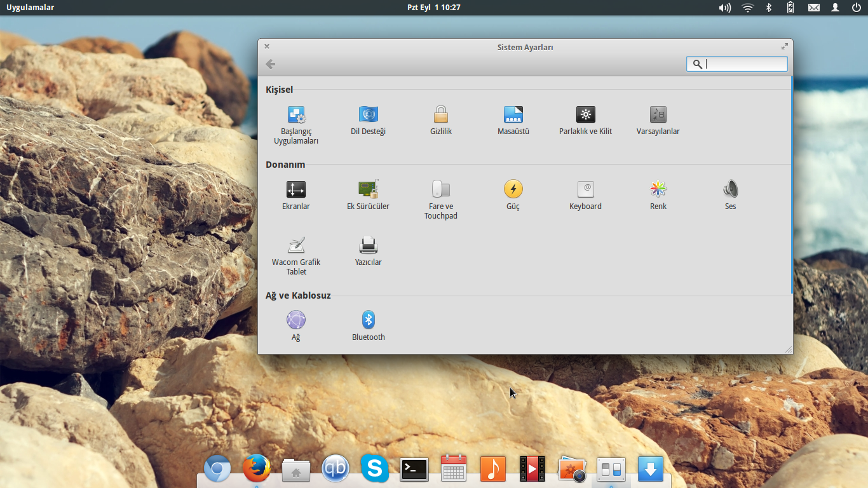Launch Chromium from the dock
Screen dimensions: 868x488
point(217,469)
